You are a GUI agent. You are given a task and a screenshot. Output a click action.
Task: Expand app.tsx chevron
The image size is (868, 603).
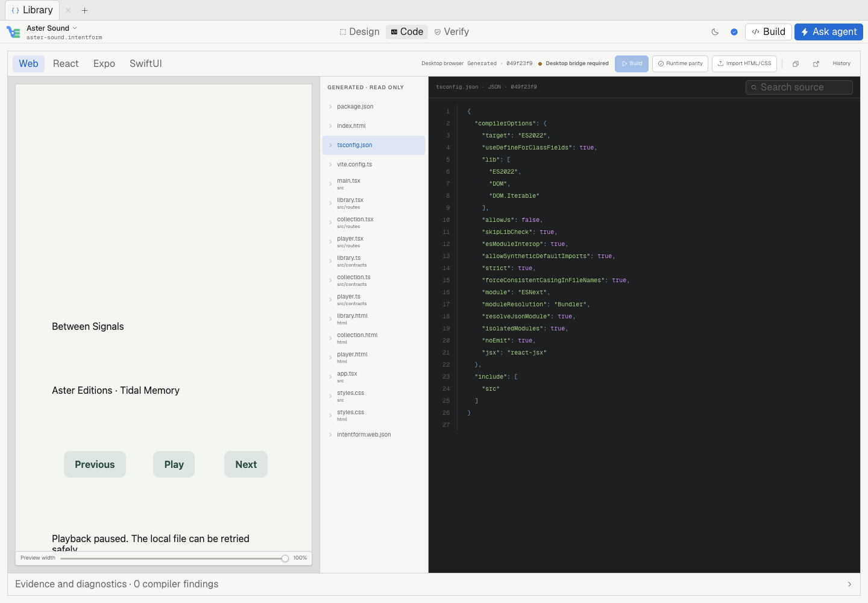[330, 377]
